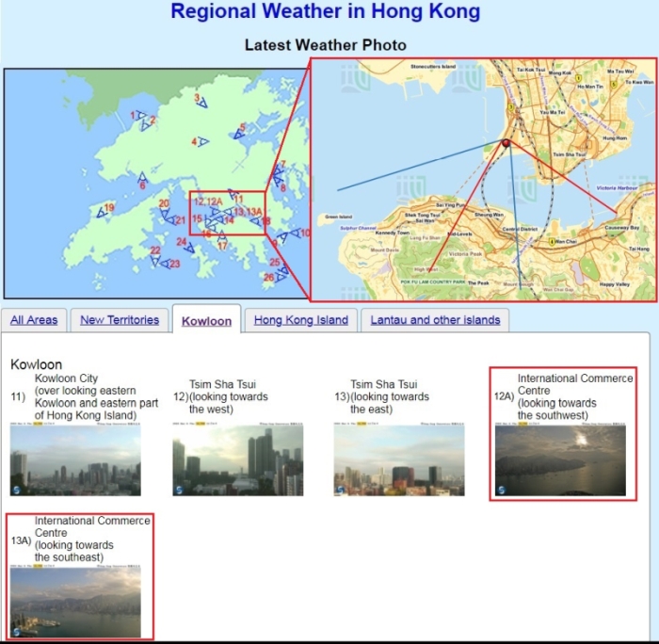Select camera marker 24 on the map
Screen dimensions: 659x644
188,248
